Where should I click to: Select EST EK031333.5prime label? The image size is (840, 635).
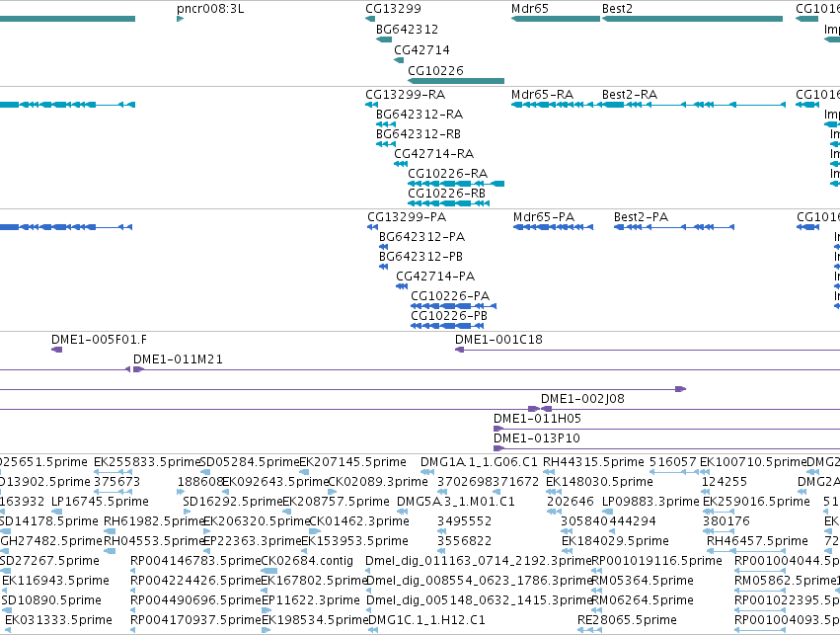point(58,620)
